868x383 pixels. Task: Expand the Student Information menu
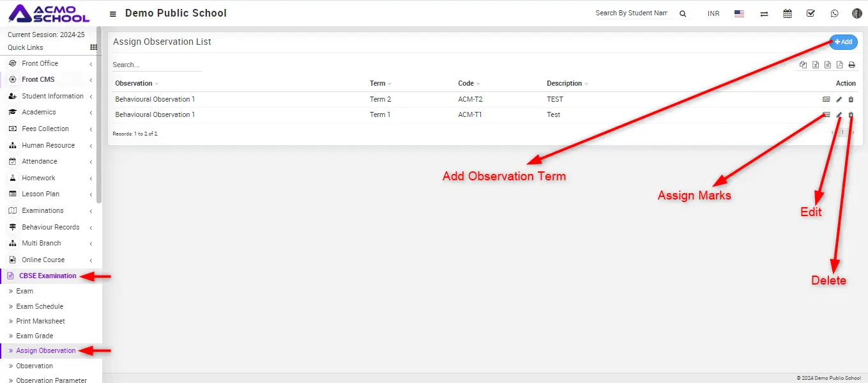[x=52, y=96]
